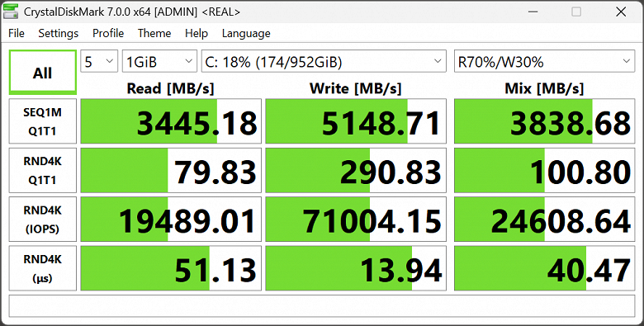This screenshot has width=644, height=326.
Task: Run the RND4K Q1T1 test
Action: 43,170
